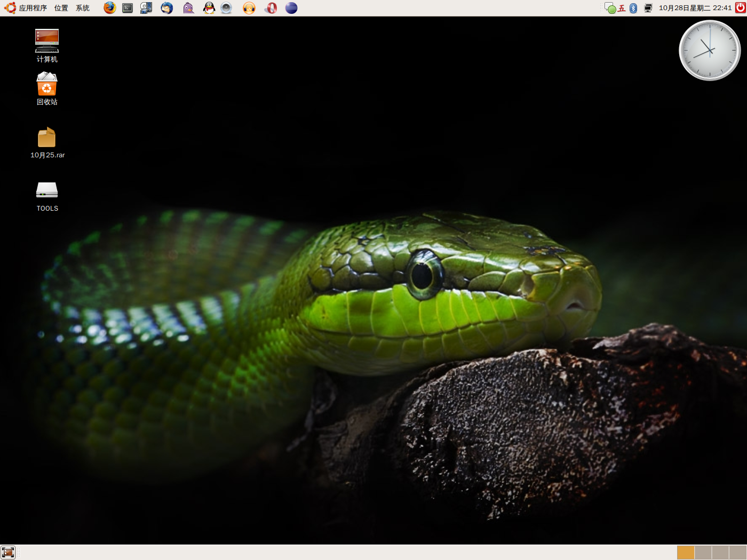Click the analog clock widget
Screen dimensions: 747x560
pos(710,51)
